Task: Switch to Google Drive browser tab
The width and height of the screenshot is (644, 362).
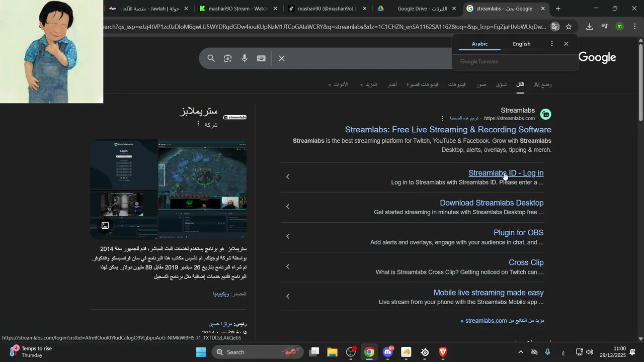Action: 416,9
